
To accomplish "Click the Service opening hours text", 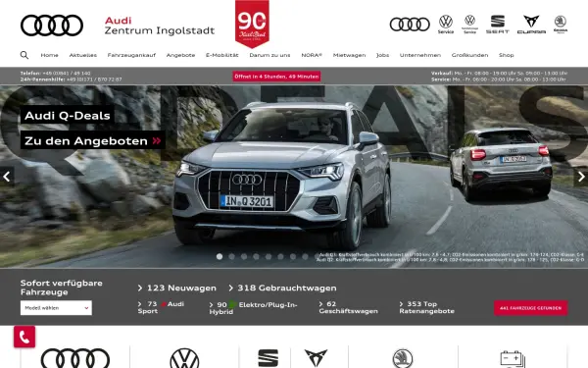I will point(499,79).
